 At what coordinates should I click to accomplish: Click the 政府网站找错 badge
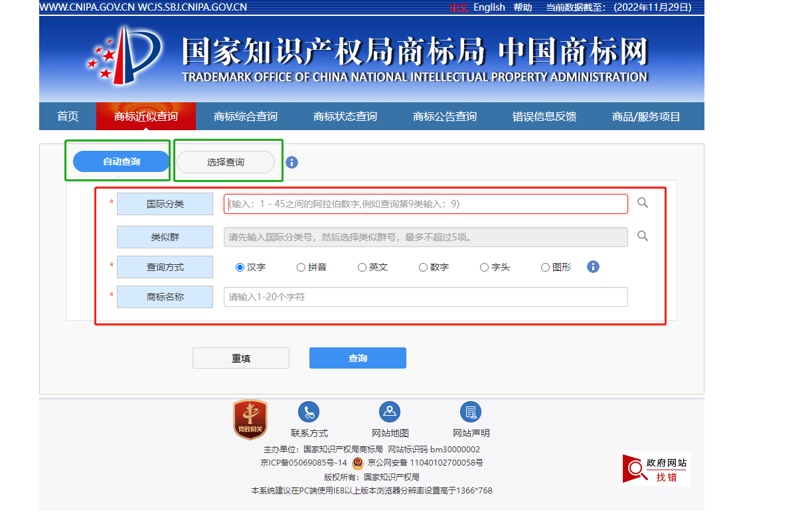655,469
